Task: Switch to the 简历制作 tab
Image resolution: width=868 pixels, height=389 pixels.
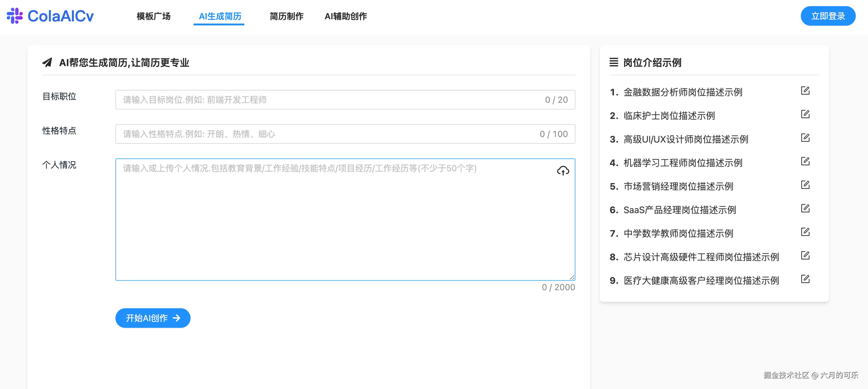Action: 286,16
